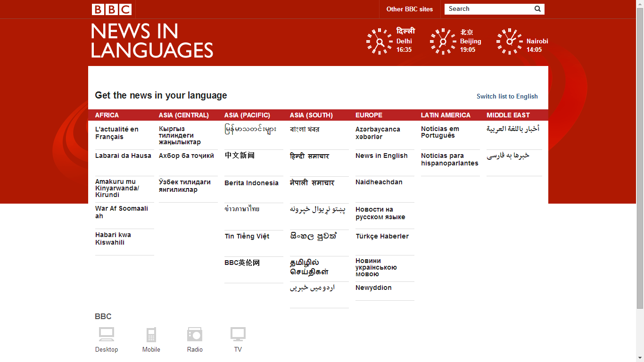Open L'actualité en Français link
The width and height of the screenshot is (644, 362).
point(117,133)
